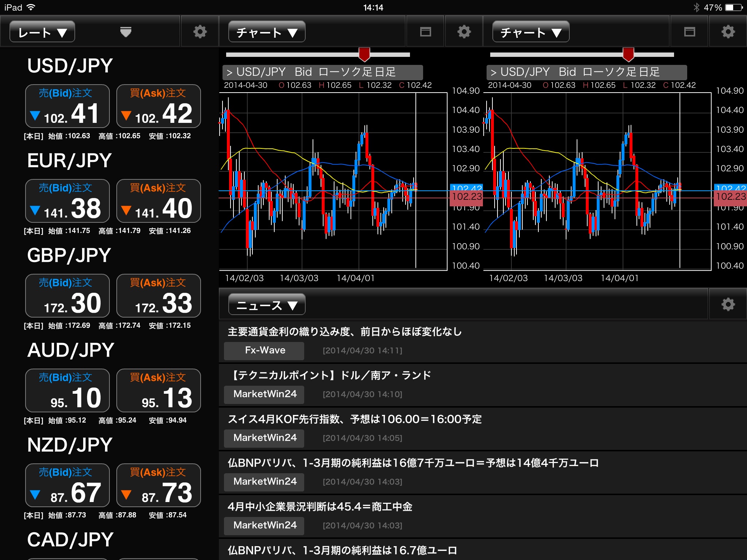The width and height of the screenshot is (747, 560).
Task: Tap NZD/JPY 安値 :87.54 text
Action: tap(168, 515)
